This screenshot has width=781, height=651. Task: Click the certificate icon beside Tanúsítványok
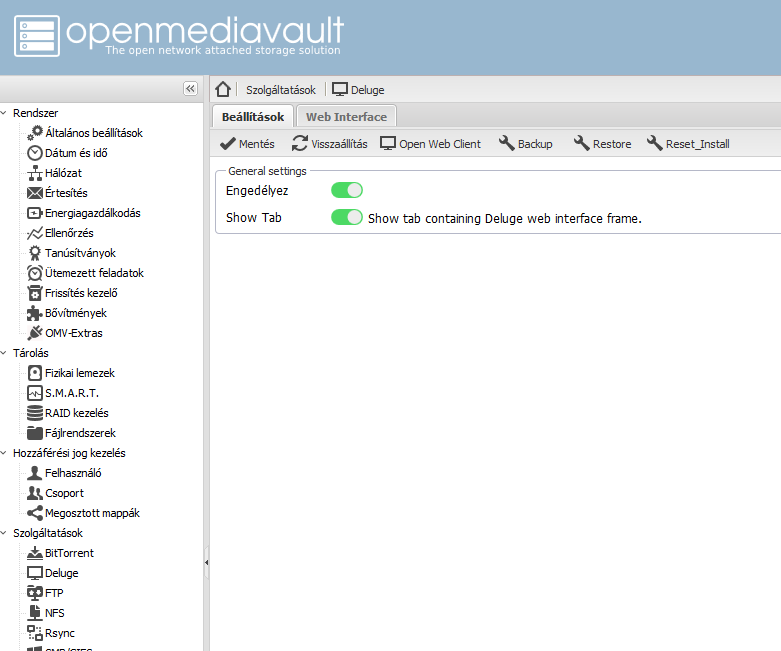pos(35,253)
